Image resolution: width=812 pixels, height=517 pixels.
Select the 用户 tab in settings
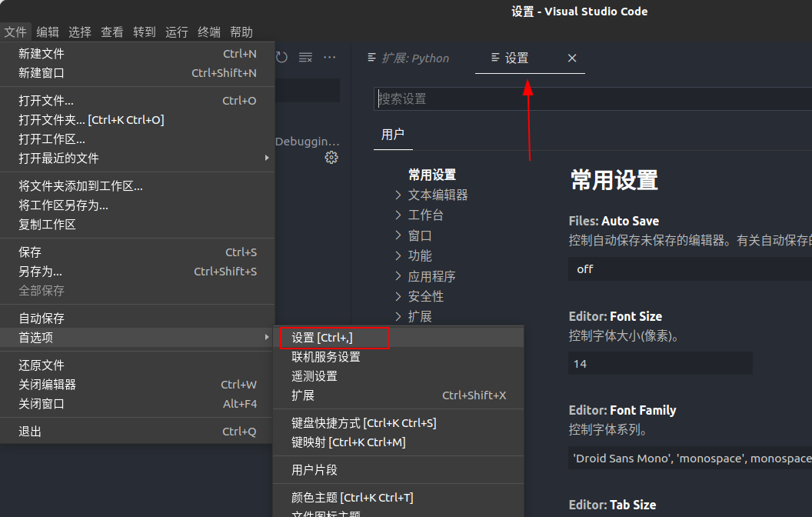point(393,134)
